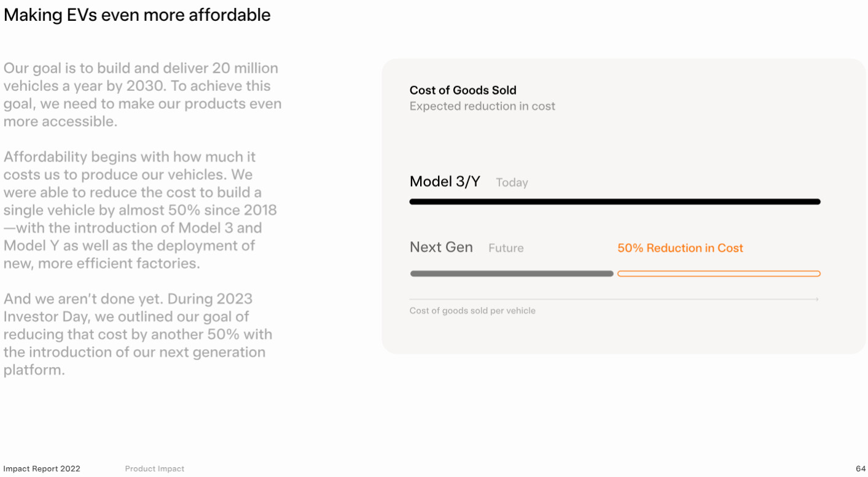Click the "Model 3/Y" label
Screen dimensions: 868x477
[x=445, y=182]
